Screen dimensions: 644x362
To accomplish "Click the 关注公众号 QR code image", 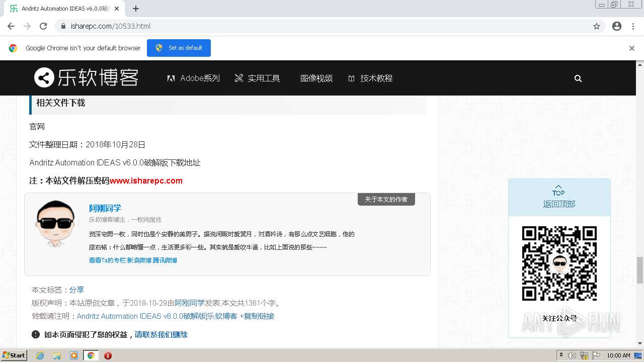I will coord(559,263).
